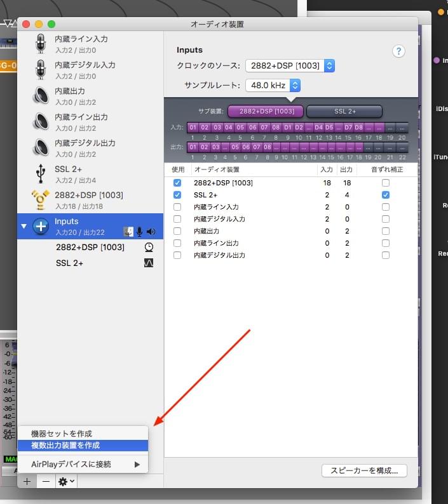The width and height of the screenshot is (448, 504).
Task: Select 2882+DSP [1003] sub-device under Inputs
Action: [90, 247]
